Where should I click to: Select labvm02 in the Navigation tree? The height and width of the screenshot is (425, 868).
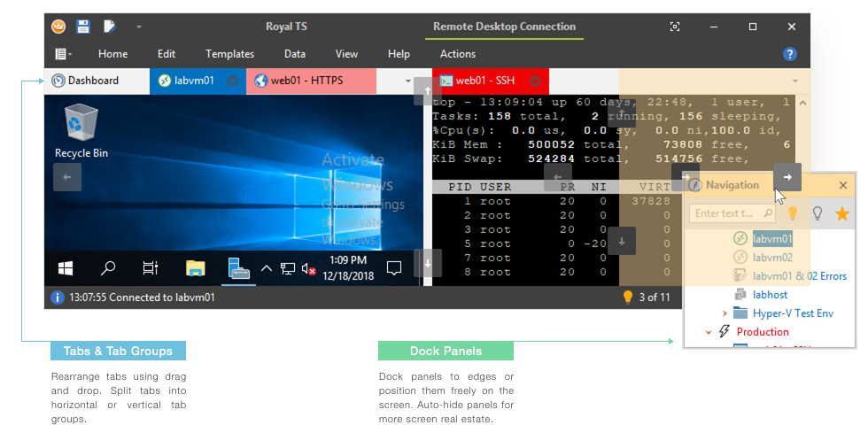pyautogui.click(x=771, y=257)
